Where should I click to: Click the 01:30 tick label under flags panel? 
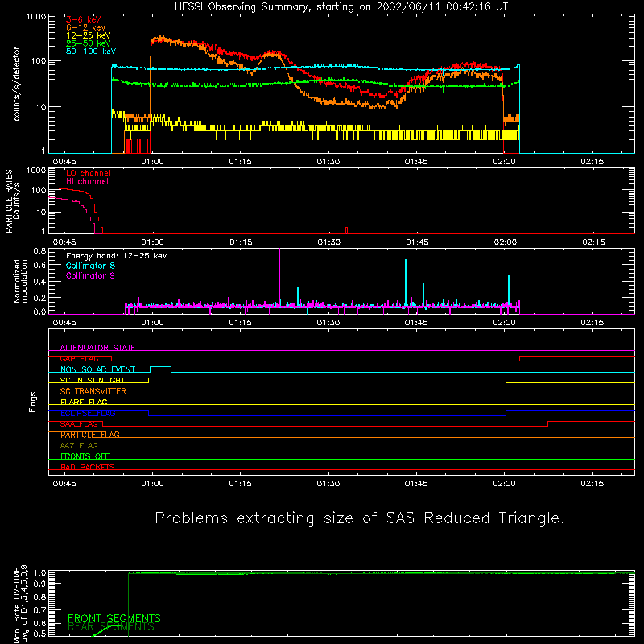(x=328, y=484)
